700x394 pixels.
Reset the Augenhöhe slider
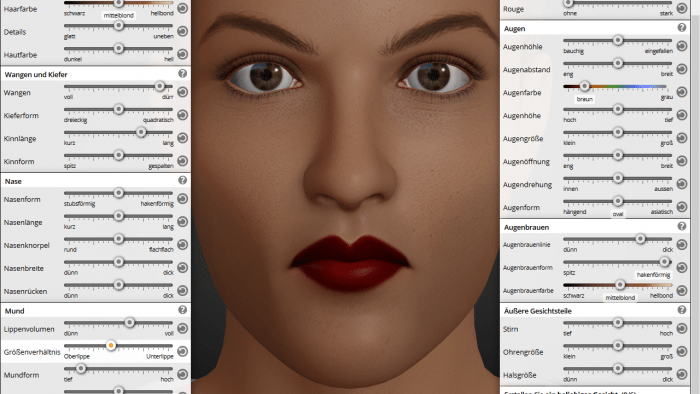682,115
